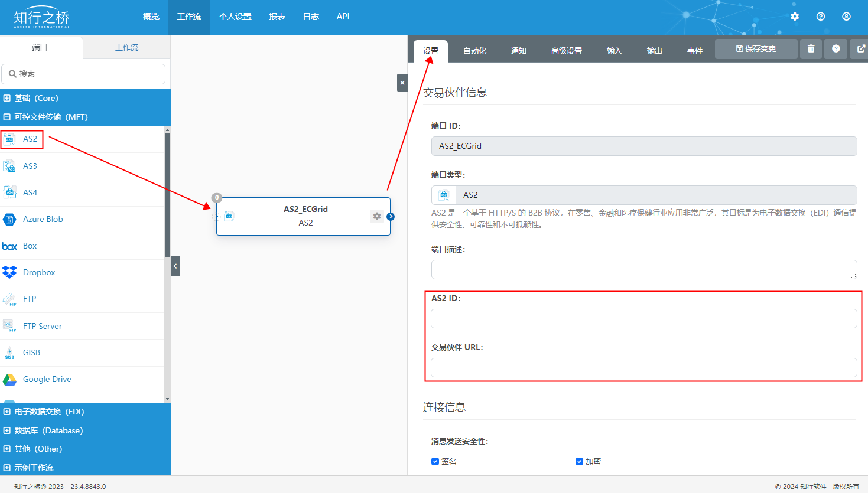The image size is (868, 493).
Task: Click the gear icon on AS2_ECGrid node
Action: (377, 216)
